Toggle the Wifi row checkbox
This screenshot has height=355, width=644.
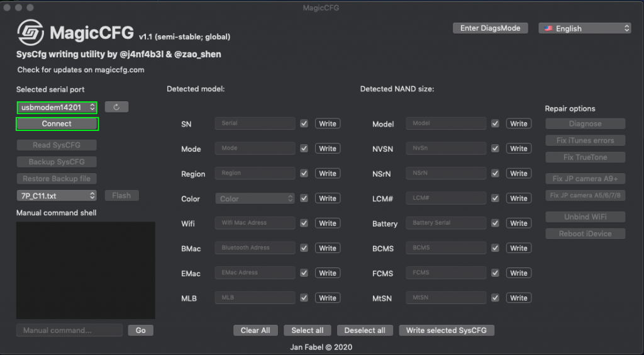click(x=304, y=223)
